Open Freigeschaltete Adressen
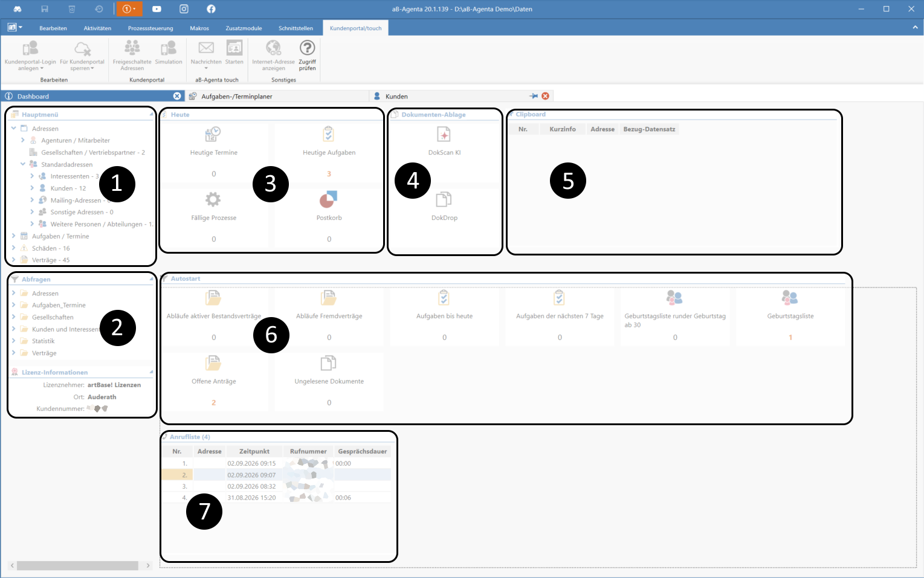This screenshot has height=578, width=924. tap(132, 56)
